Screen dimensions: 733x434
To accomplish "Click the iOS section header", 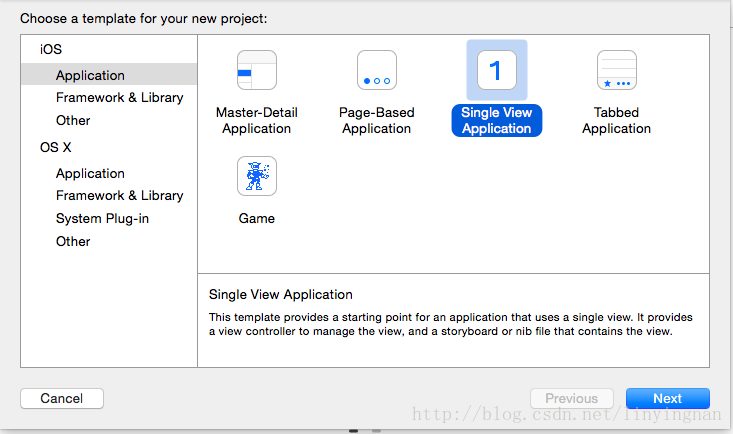I will tap(50, 49).
